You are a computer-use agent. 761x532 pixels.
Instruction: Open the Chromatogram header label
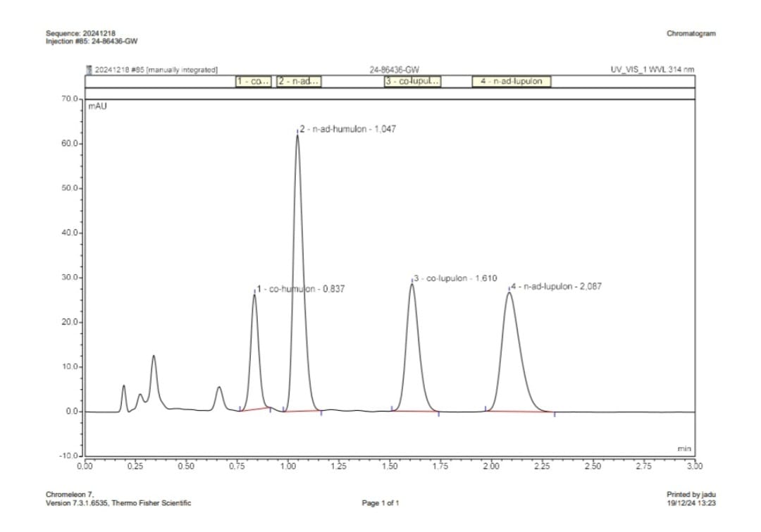click(691, 33)
